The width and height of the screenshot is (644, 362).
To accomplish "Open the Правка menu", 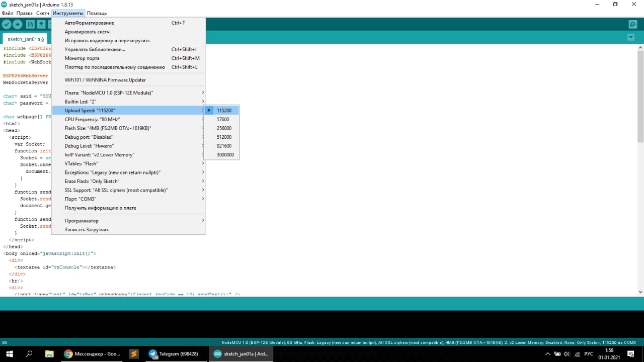I will click(25, 13).
